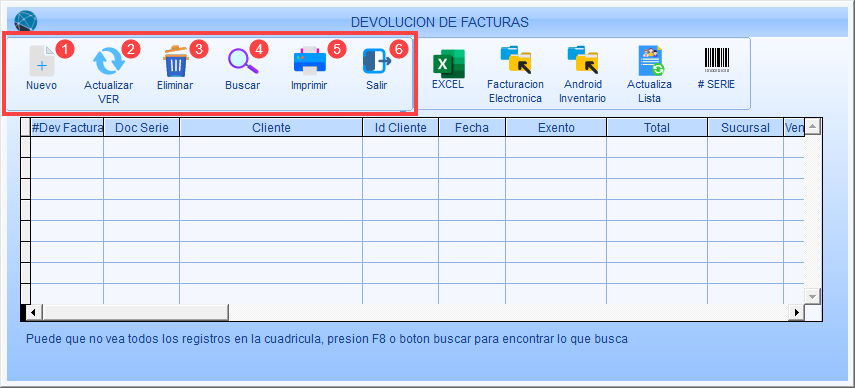Click the grid's scroll up arrow
The image size is (855, 388).
pos(812,126)
